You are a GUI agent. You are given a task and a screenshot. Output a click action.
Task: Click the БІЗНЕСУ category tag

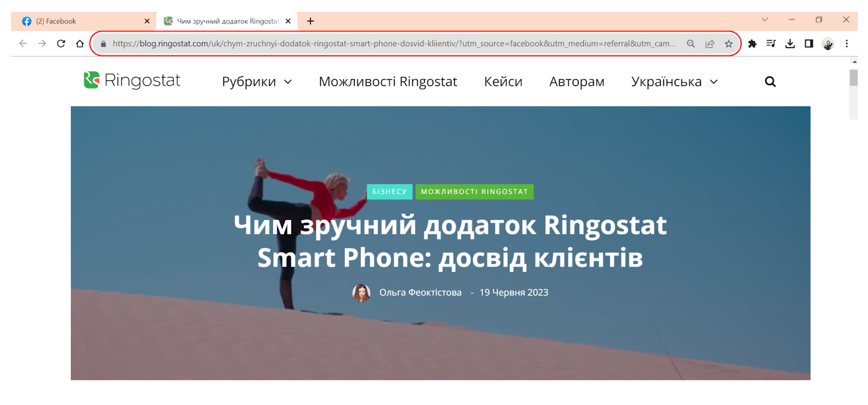[x=390, y=192]
